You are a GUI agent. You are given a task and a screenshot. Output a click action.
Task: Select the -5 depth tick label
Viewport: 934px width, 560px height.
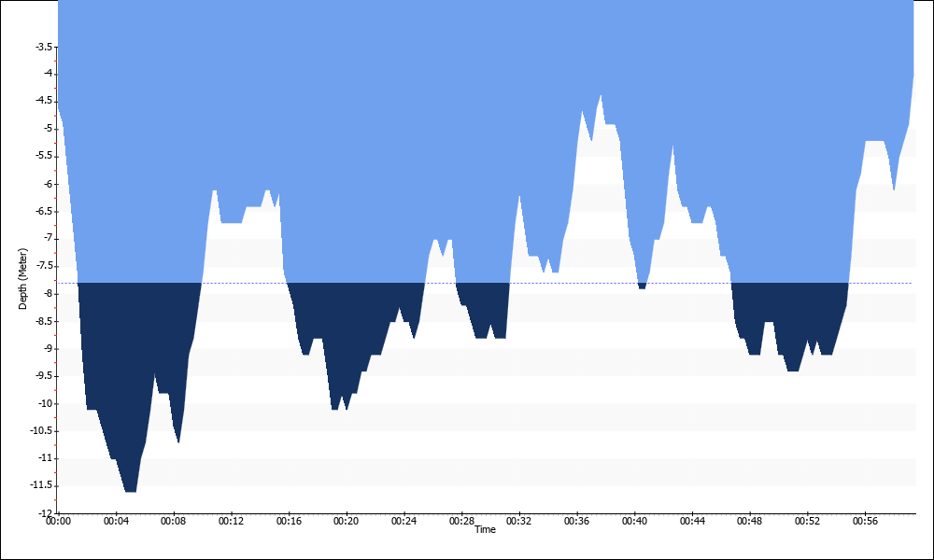(47, 129)
